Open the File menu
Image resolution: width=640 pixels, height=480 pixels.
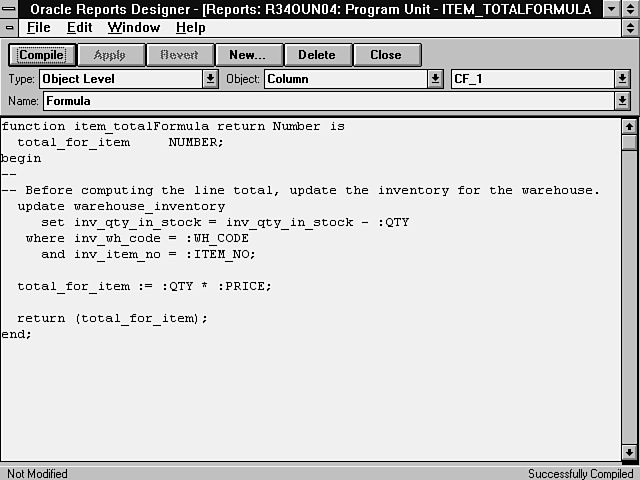pyautogui.click(x=38, y=27)
